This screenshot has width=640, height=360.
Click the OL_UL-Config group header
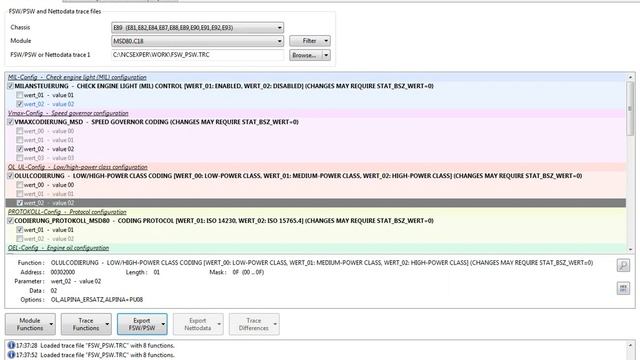point(78,167)
